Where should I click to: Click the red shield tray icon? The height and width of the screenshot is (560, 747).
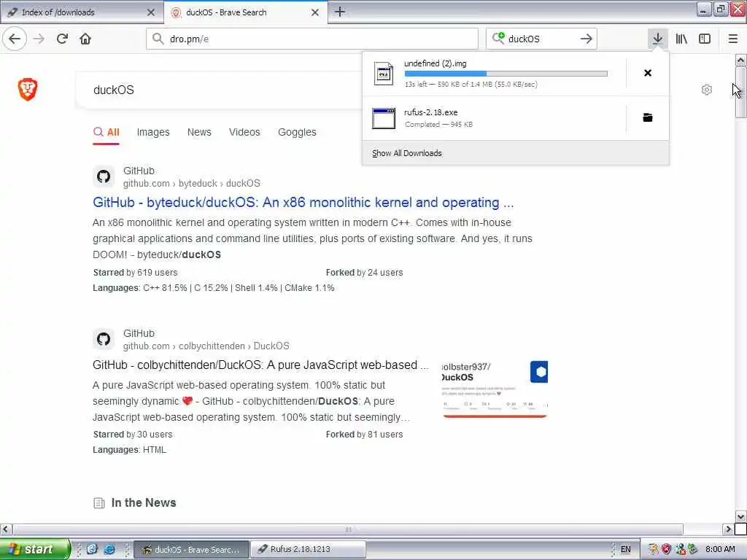(666, 550)
